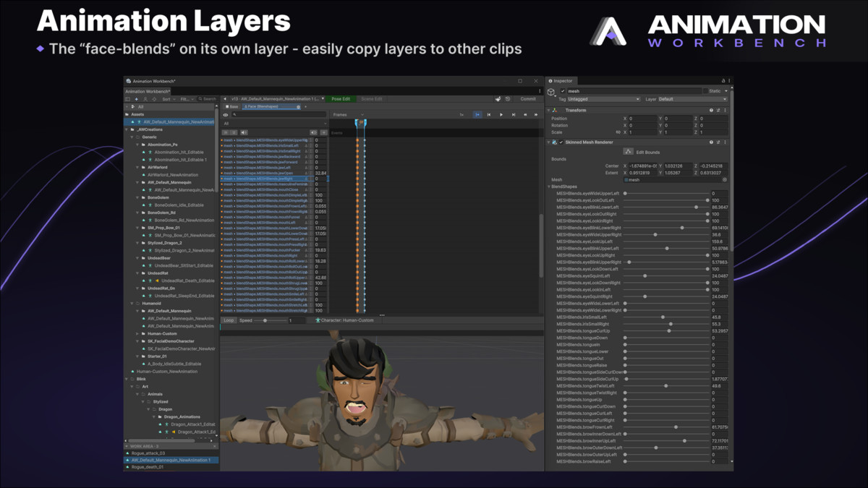Viewport: 868px width, 488px height.
Task: Select the Face (Blendshapes) layer tab
Action: click(271, 106)
